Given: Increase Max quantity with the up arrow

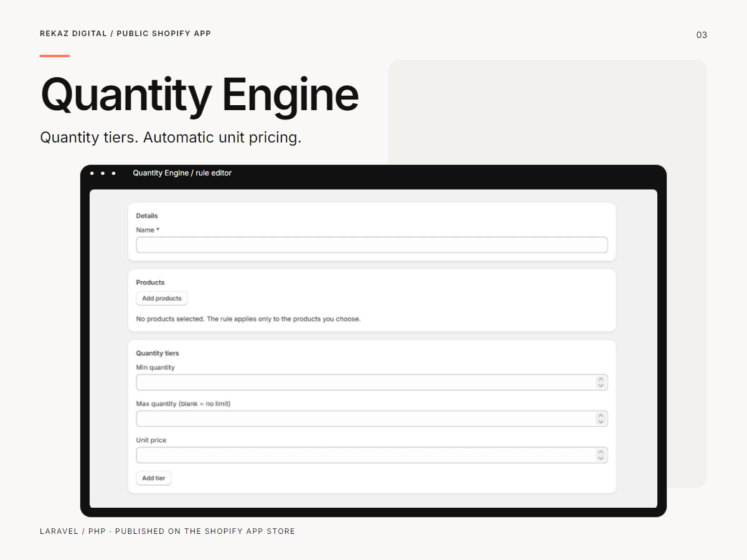Looking at the screenshot, I should point(601,416).
